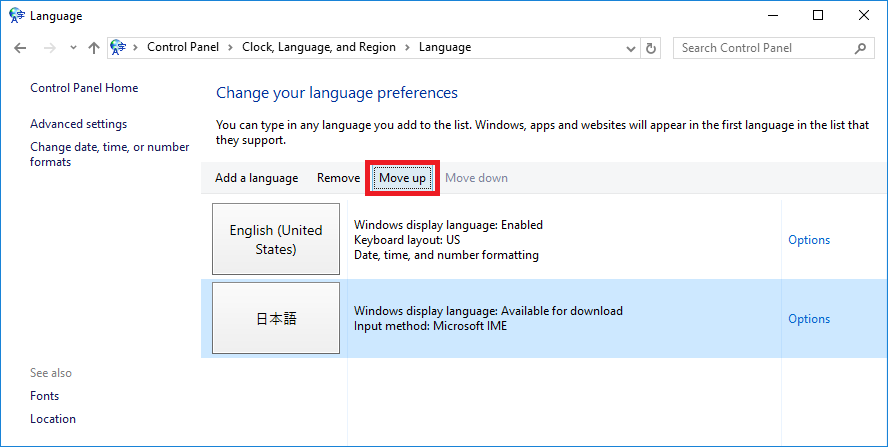This screenshot has height=447, width=888.
Task: Click 'Windows display language: Enabled' text
Action: click(448, 225)
